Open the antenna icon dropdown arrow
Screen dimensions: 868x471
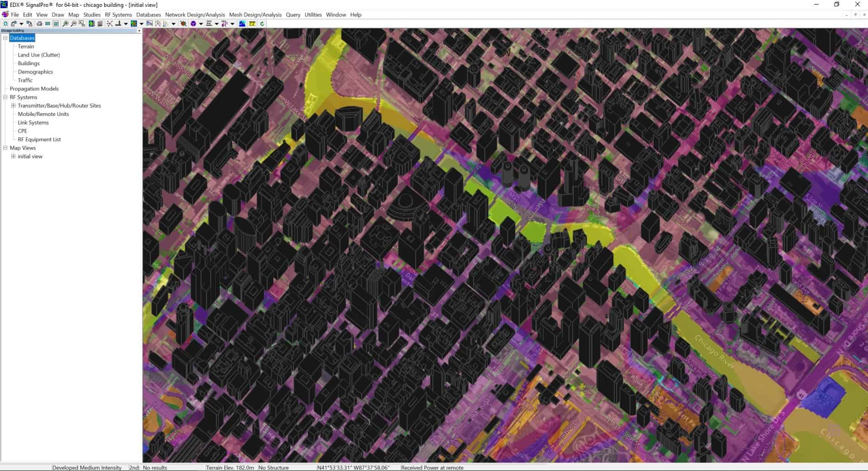(126, 24)
